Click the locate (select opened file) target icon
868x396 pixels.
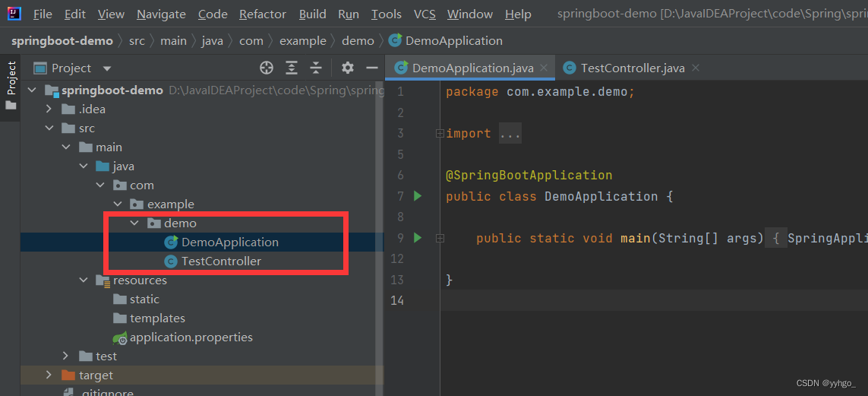coord(267,68)
